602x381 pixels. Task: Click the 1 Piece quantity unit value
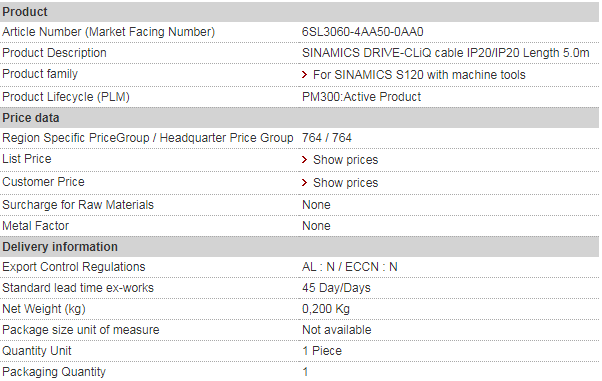click(322, 351)
